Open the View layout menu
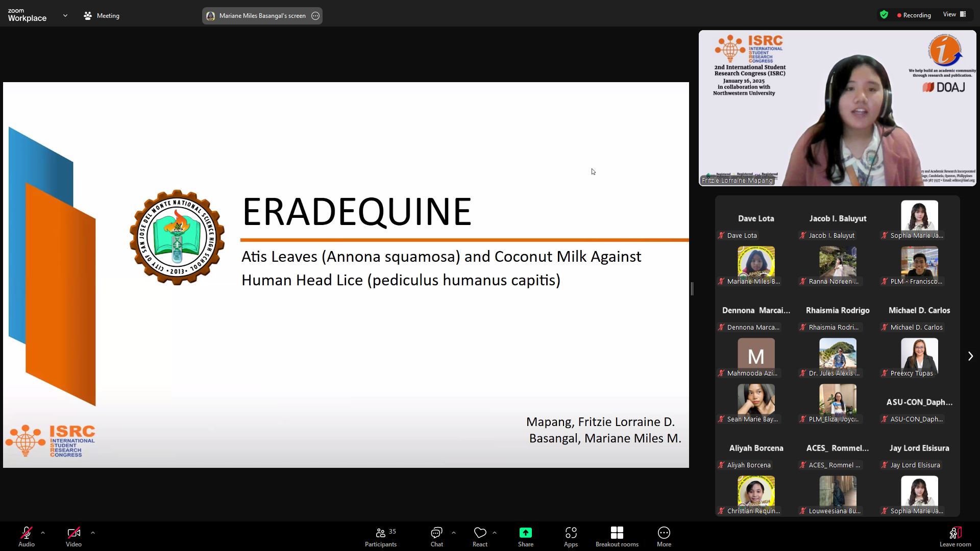 [x=954, y=14]
